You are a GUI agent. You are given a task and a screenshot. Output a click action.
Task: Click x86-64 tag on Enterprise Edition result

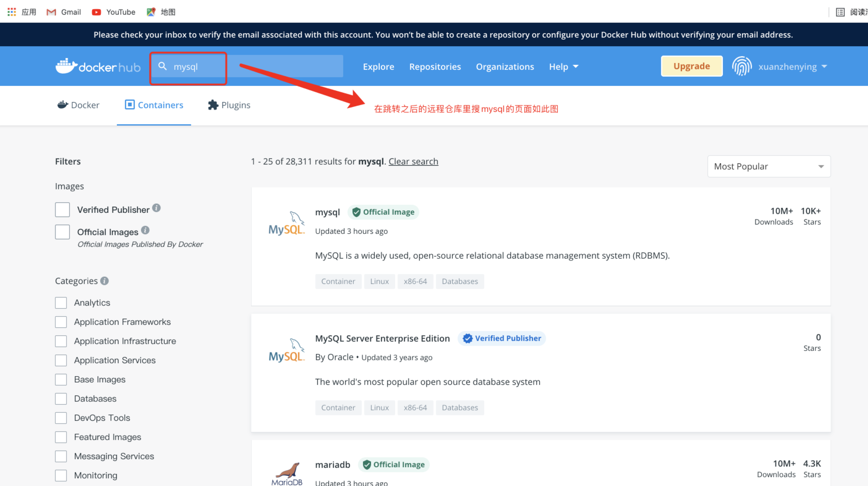click(x=415, y=407)
